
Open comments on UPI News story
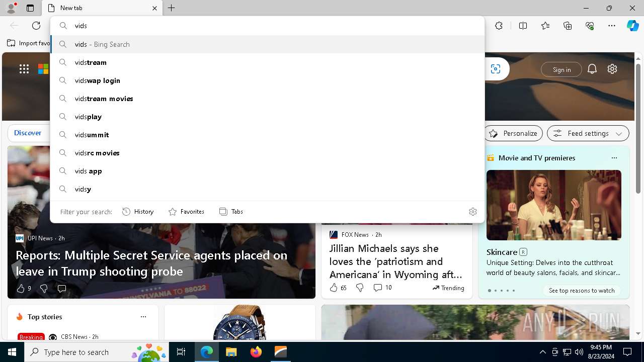pyautogui.click(x=62, y=289)
